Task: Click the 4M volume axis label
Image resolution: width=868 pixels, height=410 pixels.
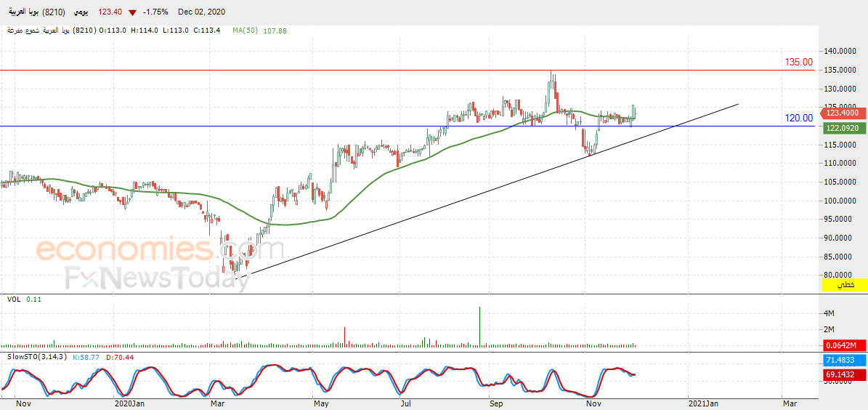Action: [830, 313]
